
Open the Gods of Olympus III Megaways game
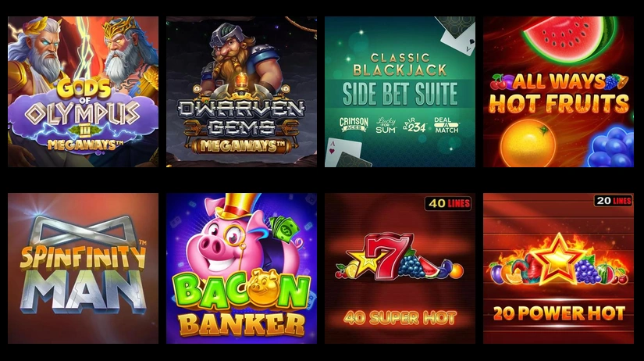[83, 91]
